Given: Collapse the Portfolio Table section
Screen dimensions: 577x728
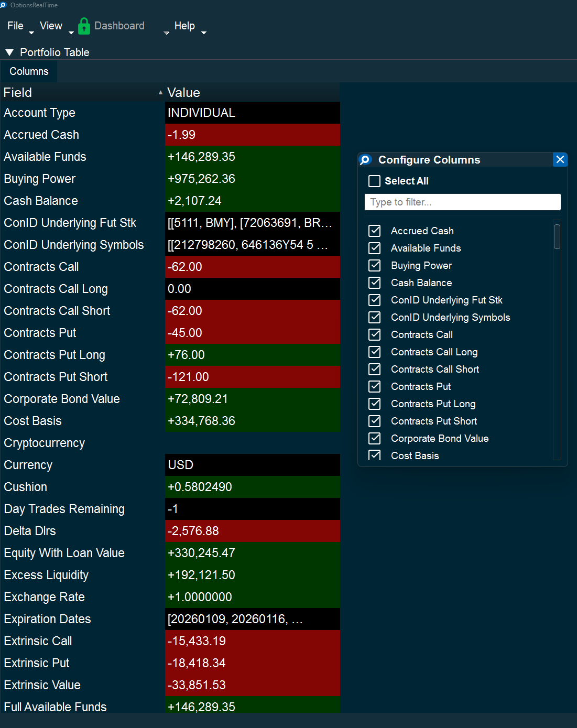Looking at the screenshot, I should pyautogui.click(x=8, y=52).
